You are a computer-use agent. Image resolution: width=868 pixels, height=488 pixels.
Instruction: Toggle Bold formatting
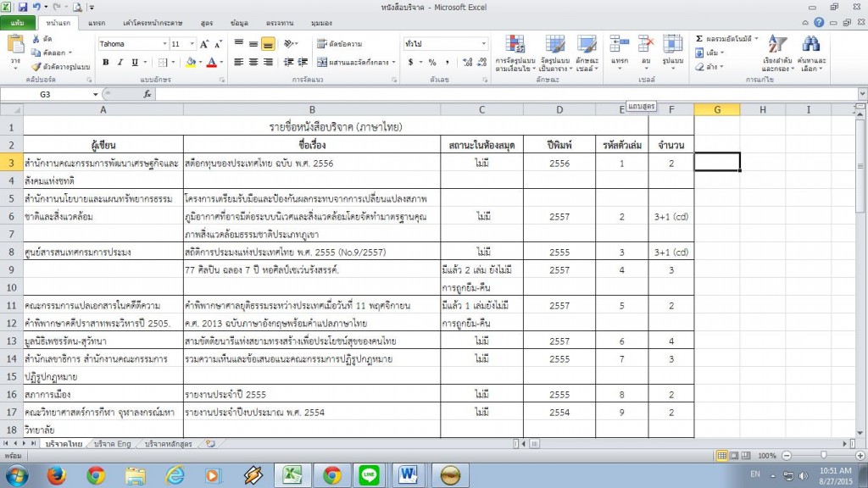click(105, 63)
